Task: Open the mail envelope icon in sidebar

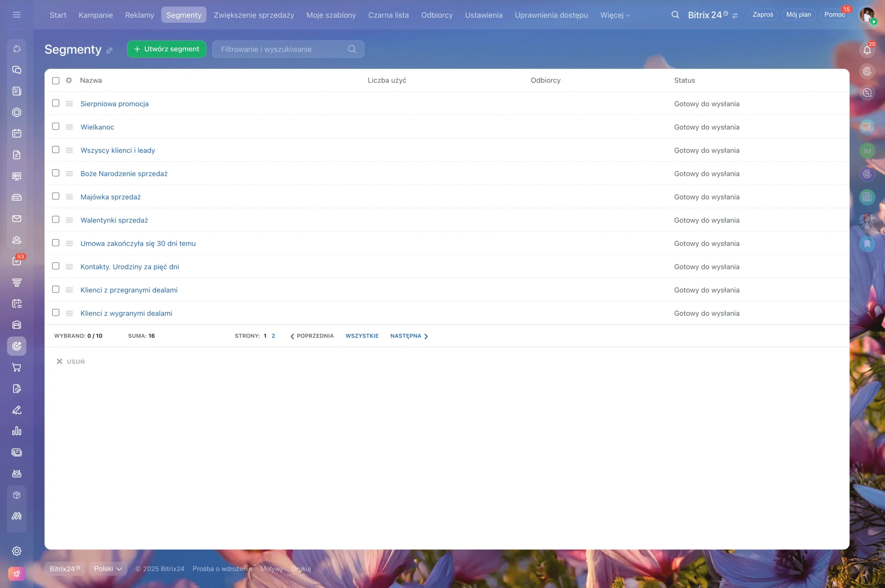Action: [x=17, y=219]
